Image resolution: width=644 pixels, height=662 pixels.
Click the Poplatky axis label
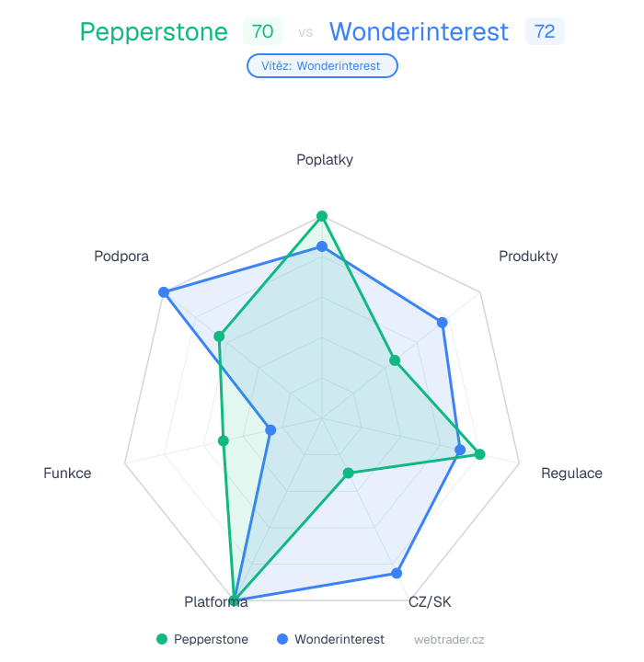click(x=325, y=160)
